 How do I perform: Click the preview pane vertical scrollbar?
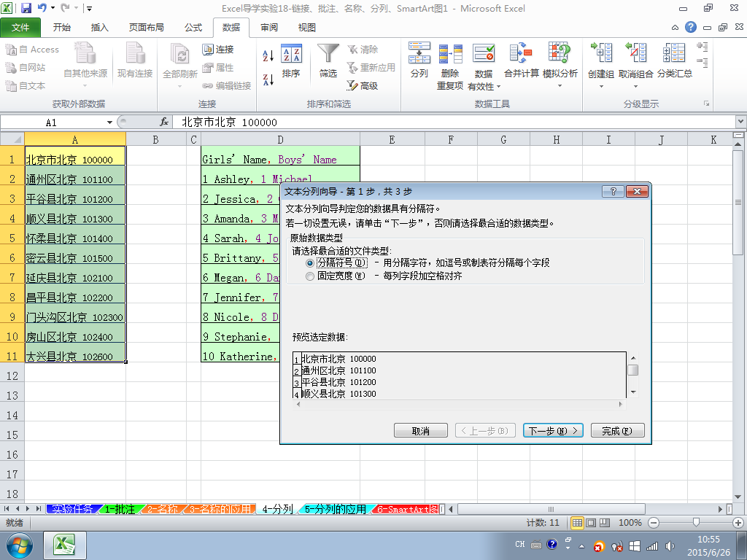click(633, 375)
